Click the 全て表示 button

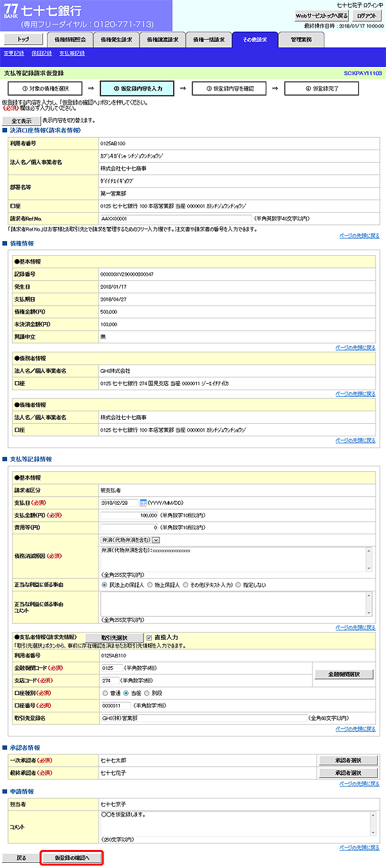[21, 120]
